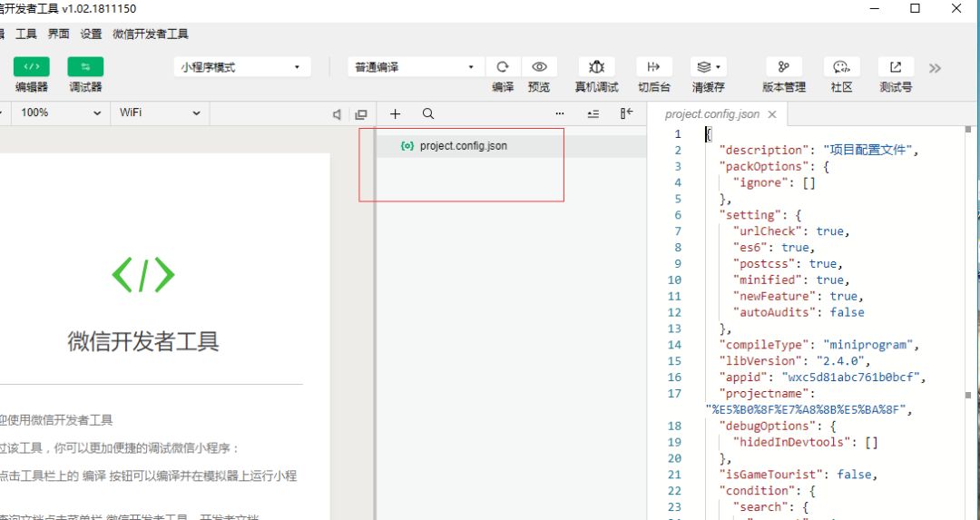
Task: Start 真机调试 with the bug icon
Action: (596, 67)
